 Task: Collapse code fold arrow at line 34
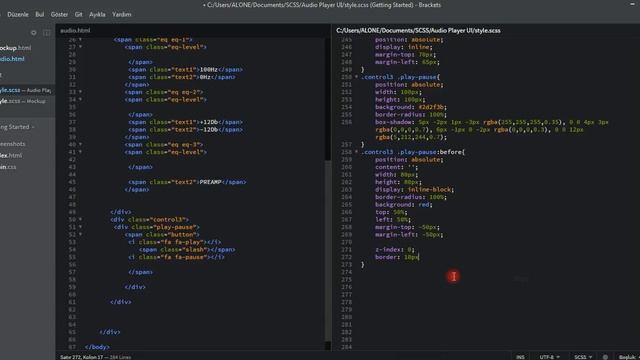[x=80, y=99]
